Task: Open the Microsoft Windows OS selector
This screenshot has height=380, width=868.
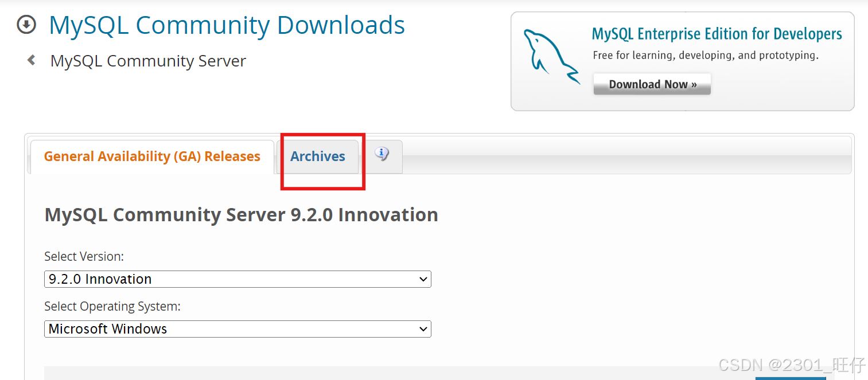Action: tap(237, 330)
